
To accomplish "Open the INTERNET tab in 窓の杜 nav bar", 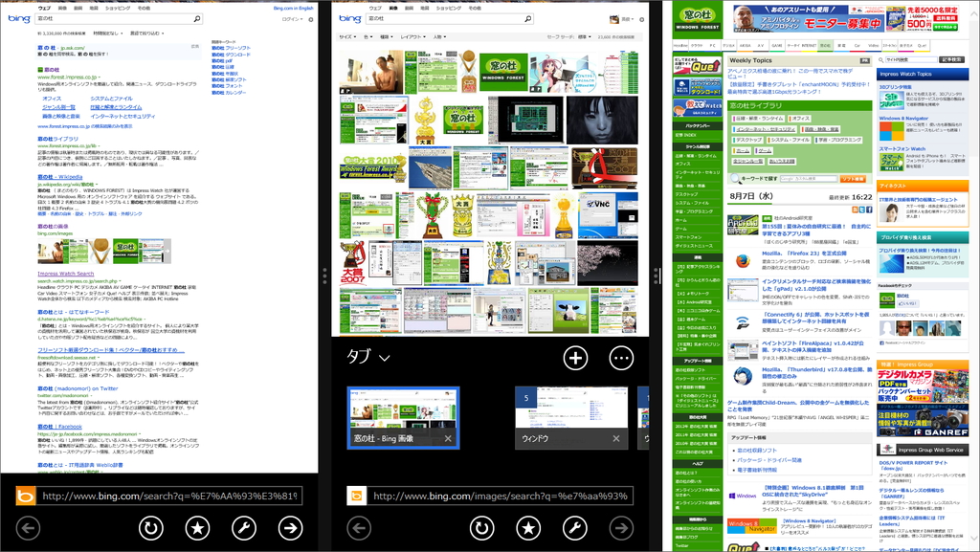I will pos(809,46).
